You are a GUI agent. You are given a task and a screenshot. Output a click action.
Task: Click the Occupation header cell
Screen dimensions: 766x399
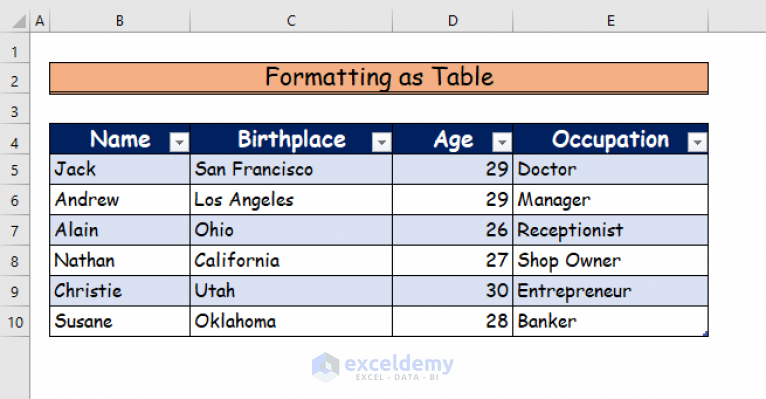(x=611, y=139)
